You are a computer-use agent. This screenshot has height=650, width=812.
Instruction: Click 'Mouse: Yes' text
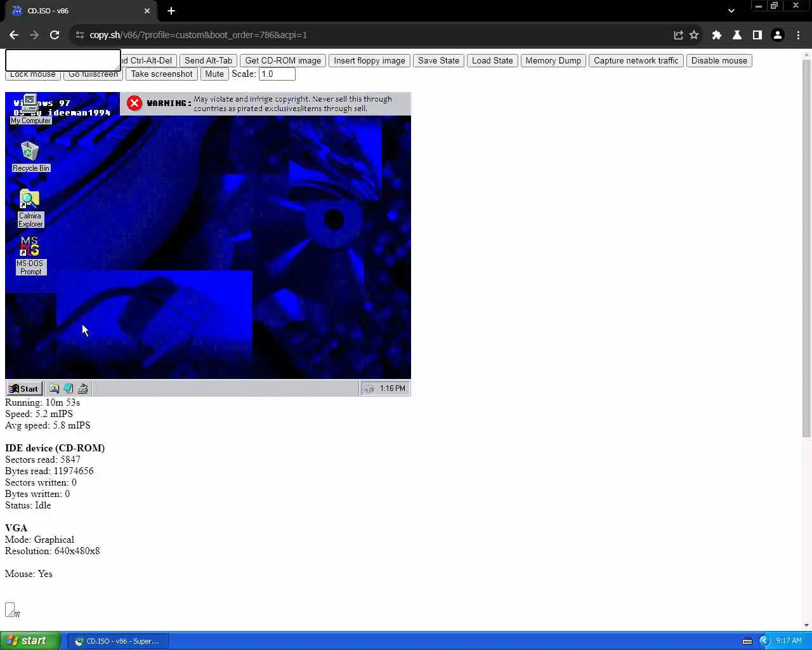point(29,574)
